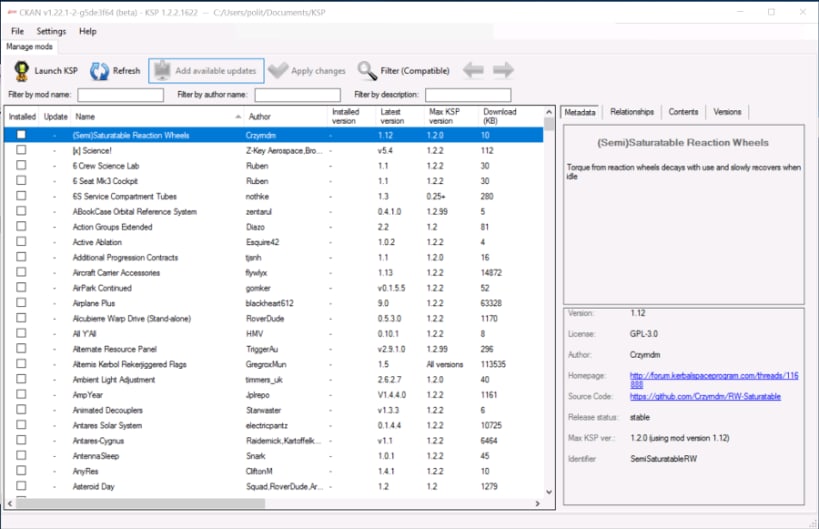819x529 pixels.
Task: Open the Help menu
Action: tap(88, 31)
